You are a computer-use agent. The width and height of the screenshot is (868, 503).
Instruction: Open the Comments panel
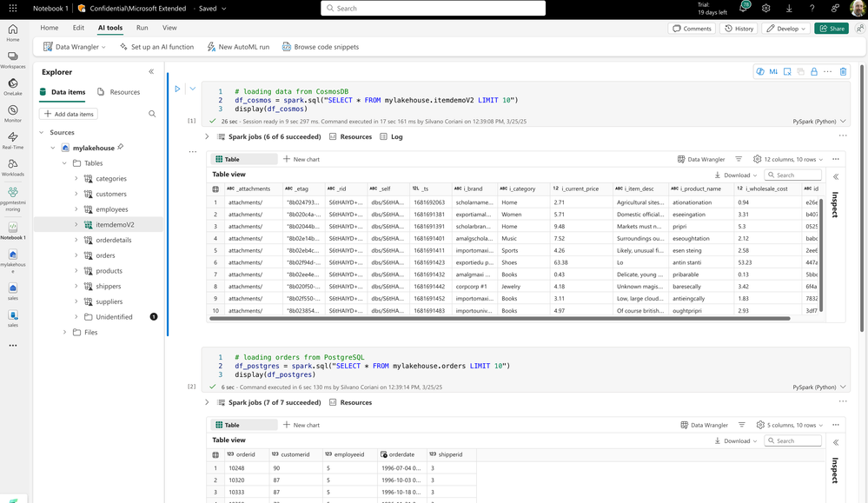(692, 28)
